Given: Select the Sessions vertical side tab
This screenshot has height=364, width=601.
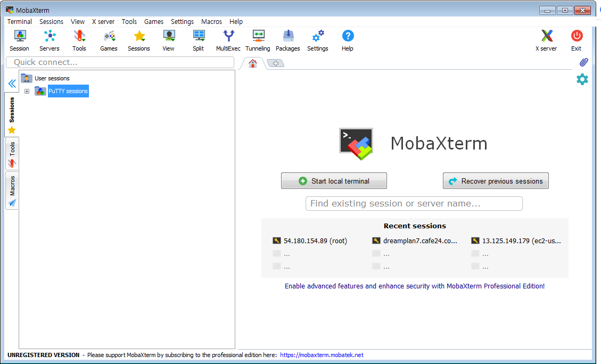Looking at the screenshot, I should 12,114.
